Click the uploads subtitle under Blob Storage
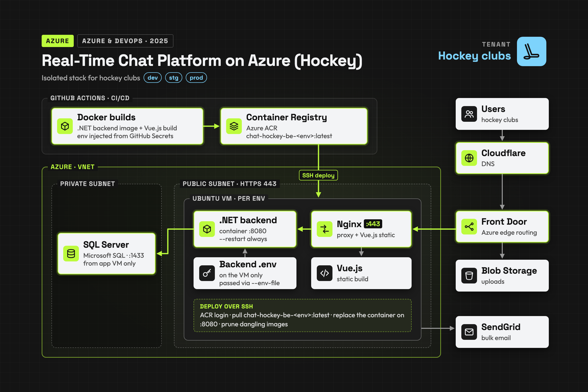588x392 pixels. [493, 282]
